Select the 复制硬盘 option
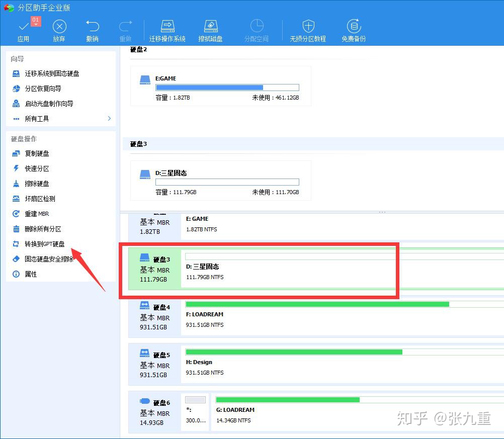Screen dimensions: 504x439 coord(35,153)
